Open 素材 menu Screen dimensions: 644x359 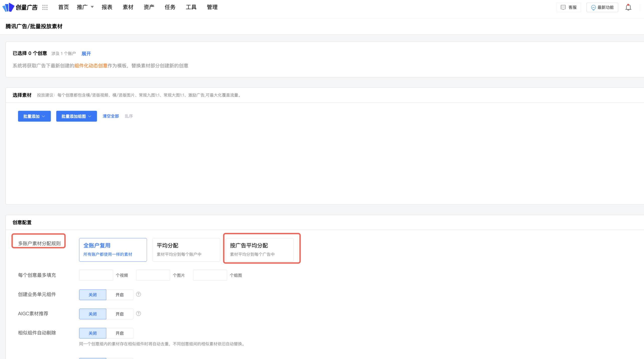[128, 7]
